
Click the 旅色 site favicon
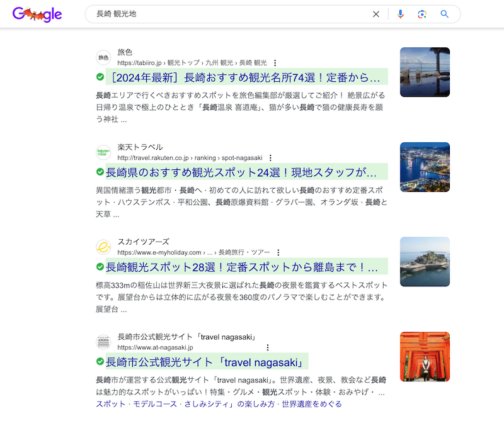103,57
